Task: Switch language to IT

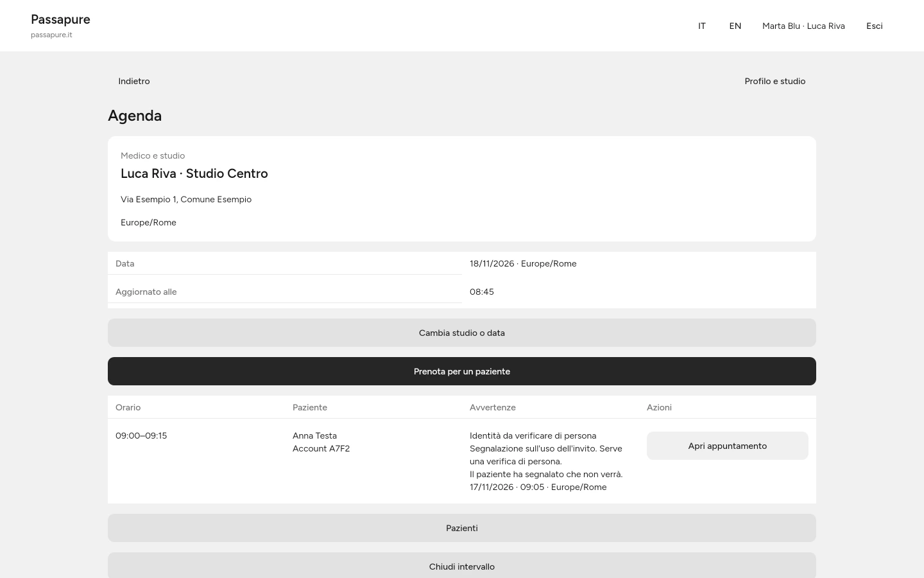Action: (702, 26)
